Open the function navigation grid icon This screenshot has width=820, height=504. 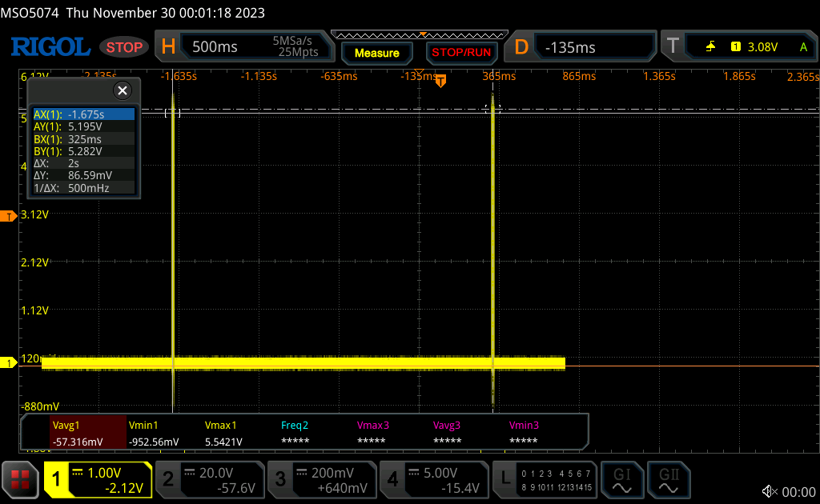(21, 479)
